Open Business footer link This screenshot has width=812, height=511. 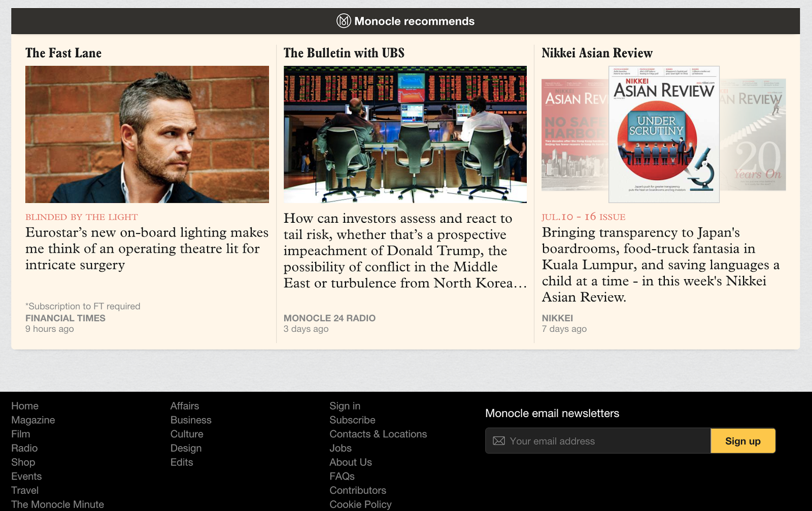point(191,420)
